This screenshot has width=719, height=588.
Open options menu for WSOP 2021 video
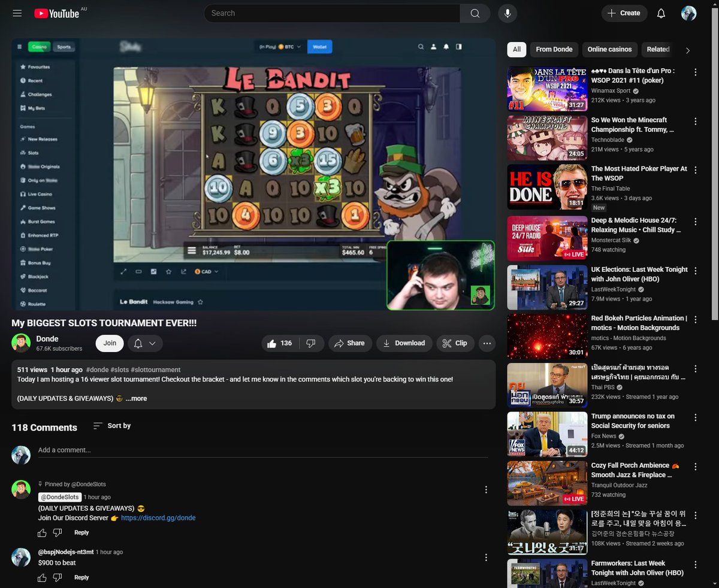[x=695, y=72]
